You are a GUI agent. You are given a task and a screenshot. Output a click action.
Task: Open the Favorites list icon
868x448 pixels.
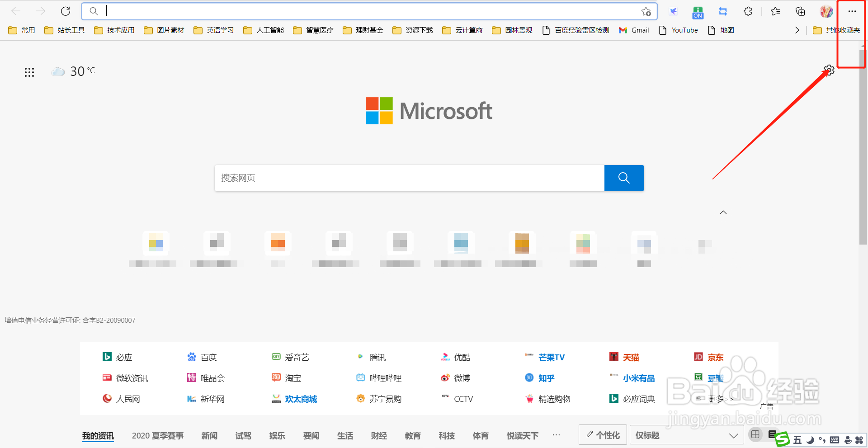775,11
